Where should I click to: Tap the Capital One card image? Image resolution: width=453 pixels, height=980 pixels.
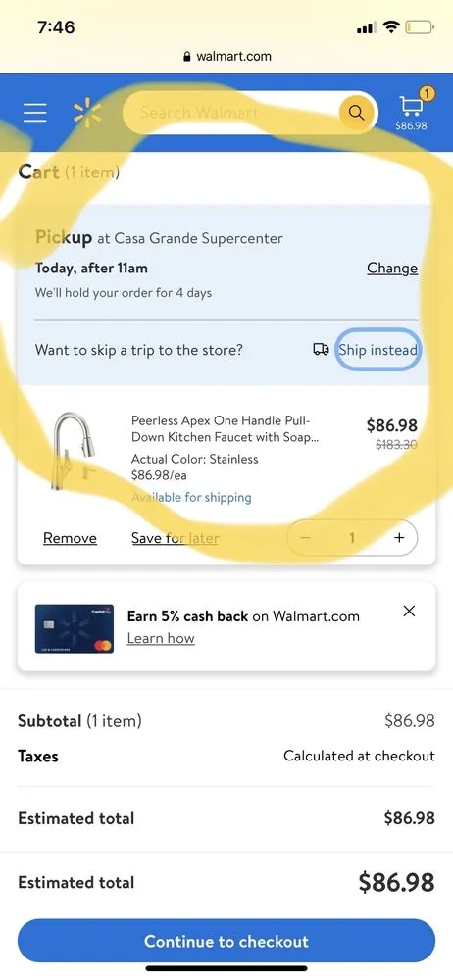coord(75,629)
